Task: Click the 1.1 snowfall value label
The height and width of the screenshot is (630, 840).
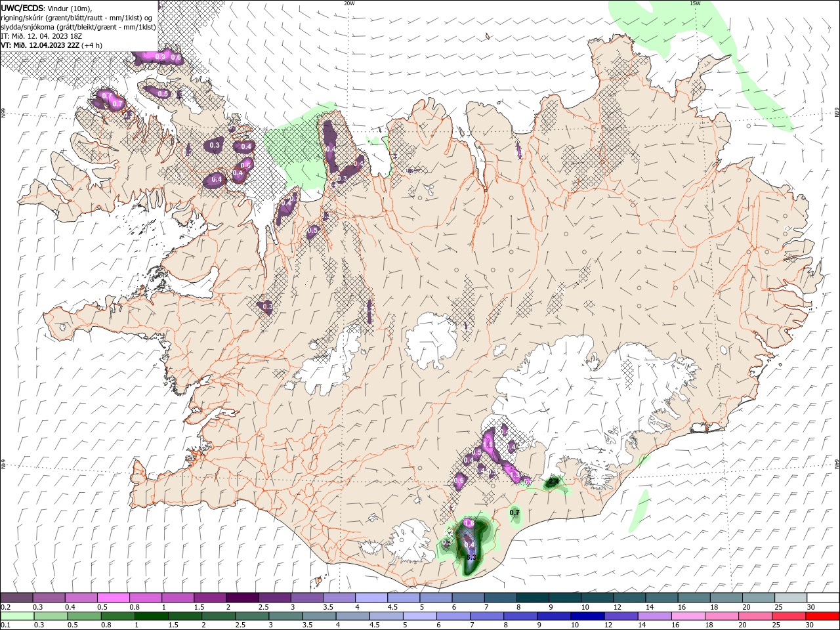Action: [488, 444]
